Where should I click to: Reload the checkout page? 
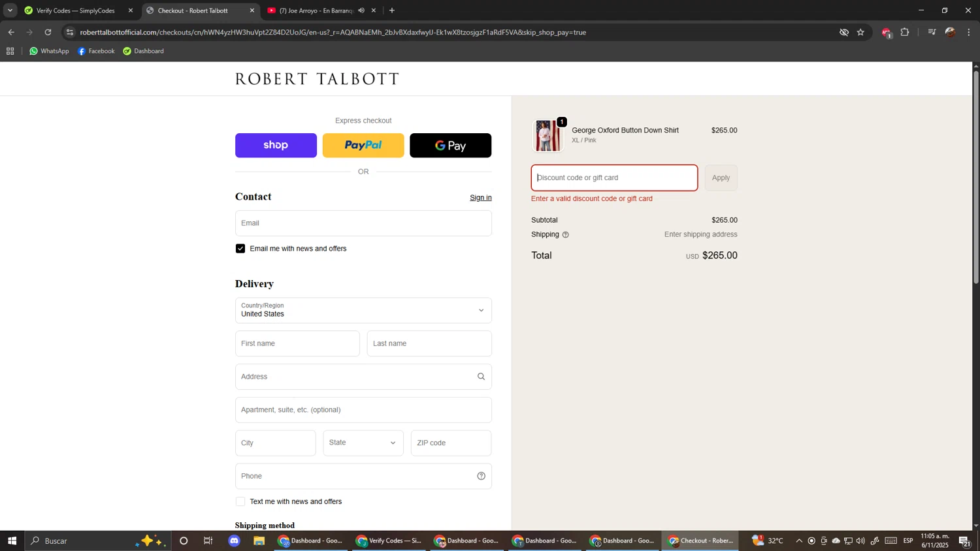[48, 32]
